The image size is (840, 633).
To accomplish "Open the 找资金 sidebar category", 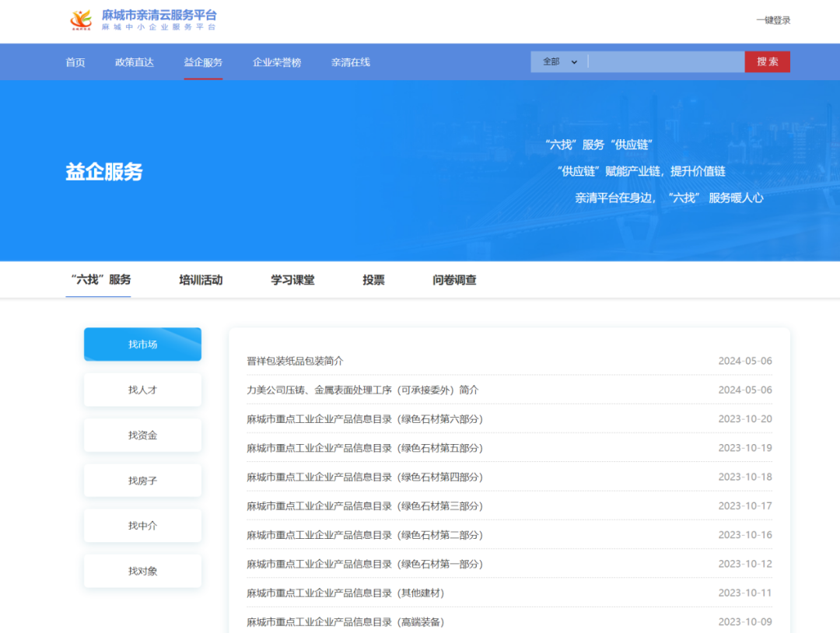I will [x=142, y=435].
